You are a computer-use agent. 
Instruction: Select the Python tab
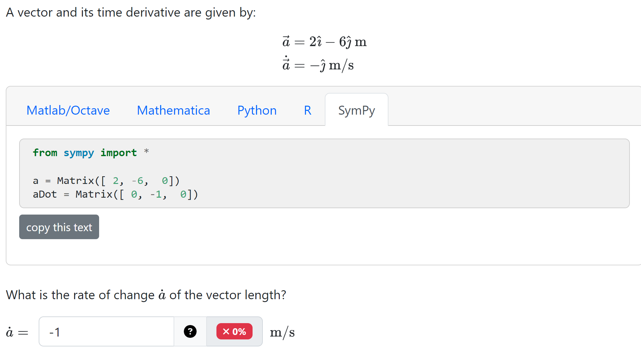click(x=256, y=110)
